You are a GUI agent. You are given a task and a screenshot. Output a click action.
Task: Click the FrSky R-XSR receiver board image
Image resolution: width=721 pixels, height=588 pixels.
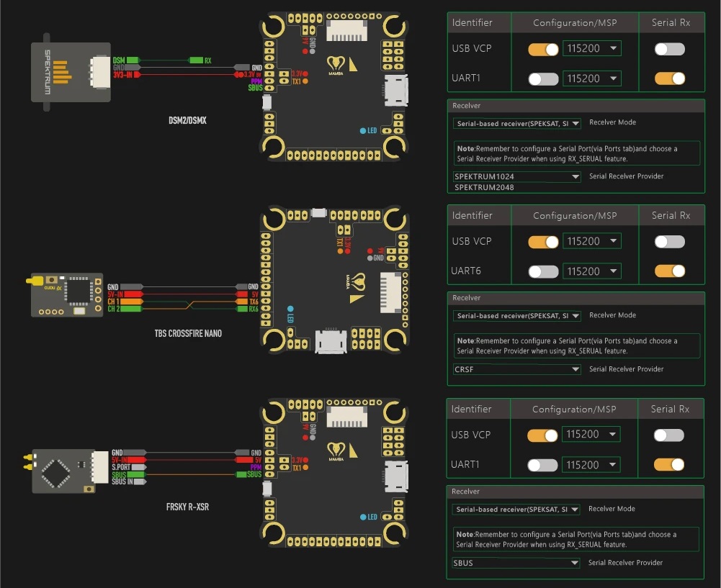[x=66, y=471]
